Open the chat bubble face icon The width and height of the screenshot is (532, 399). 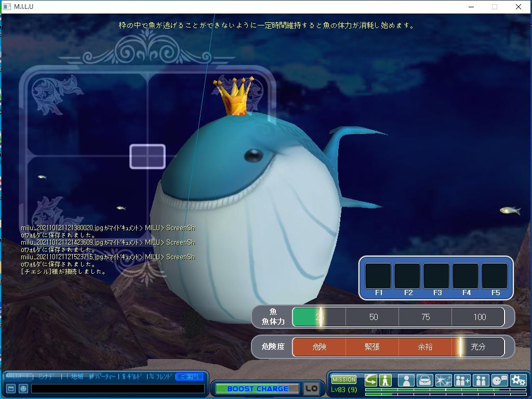[499, 381]
